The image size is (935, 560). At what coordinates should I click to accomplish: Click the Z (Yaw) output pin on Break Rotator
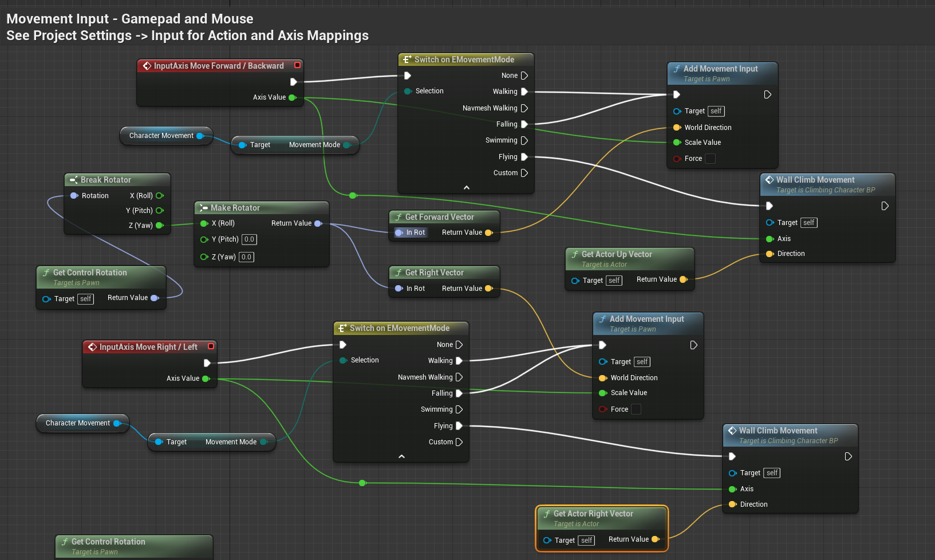[x=160, y=226]
